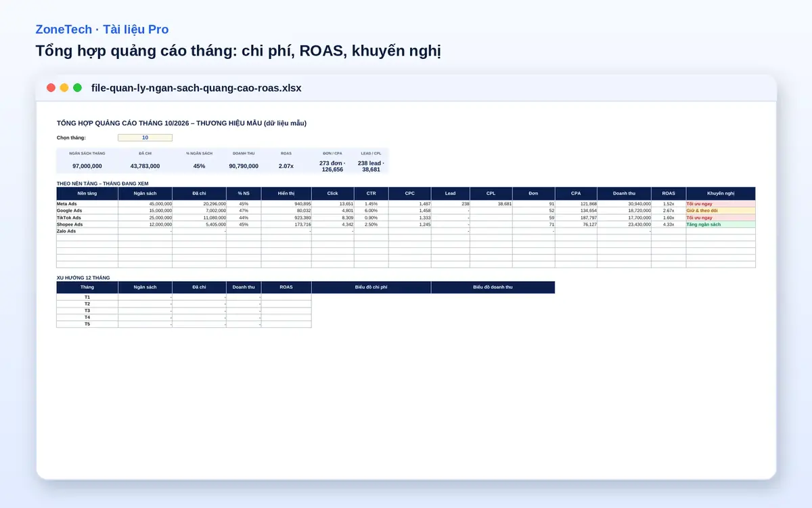
Task: Select the 'Zalo Ads' row label
Action: click(x=87, y=231)
